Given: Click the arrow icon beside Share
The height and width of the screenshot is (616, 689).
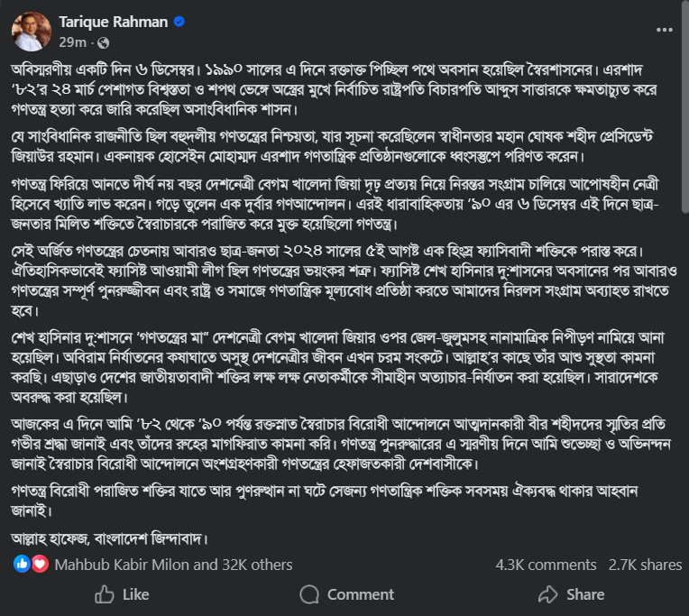Looking at the screenshot, I should (547, 594).
